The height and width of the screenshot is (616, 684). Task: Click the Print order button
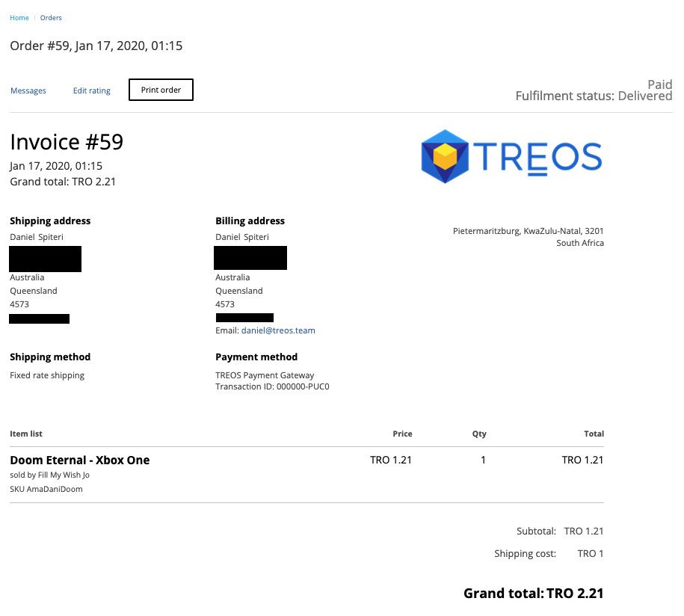161,90
